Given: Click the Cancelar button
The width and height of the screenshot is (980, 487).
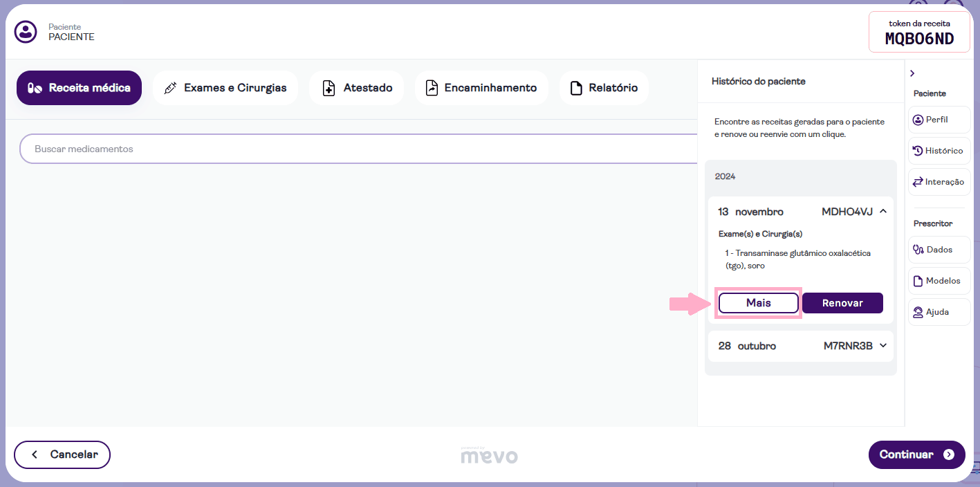Looking at the screenshot, I should tap(62, 454).
